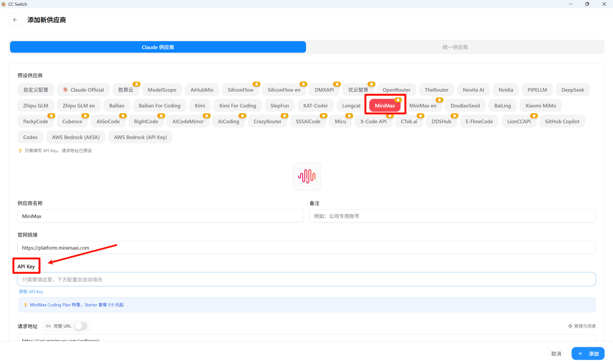Image resolution: width=613 pixels, height=364 pixels.
Task: Select the 自定义配置 preset
Action: pyautogui.click(x=36, y=90)
